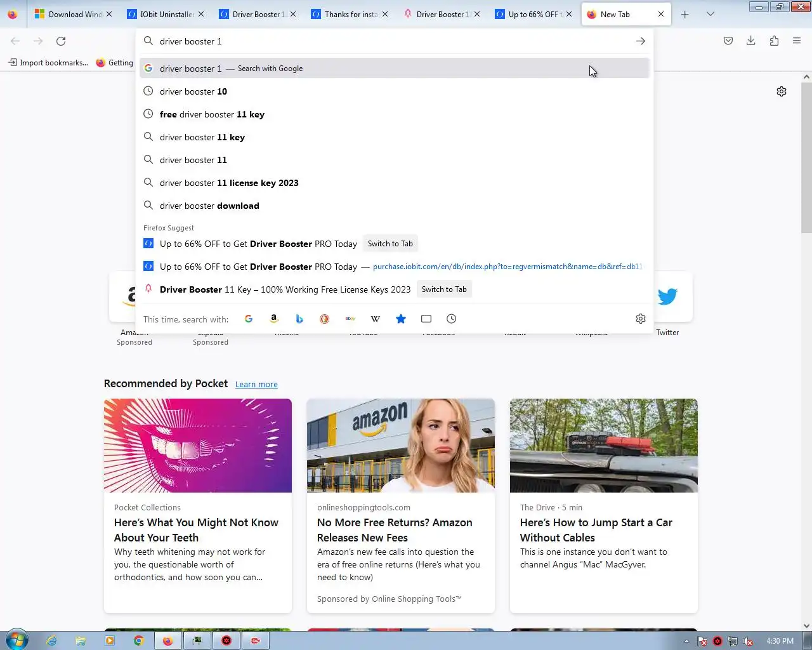Image resolution: width=812 pixels, height=650 pixels.
Task: Open Windows Media Player from taskbar
Action: pyautogui.click(x=110, y=640)
